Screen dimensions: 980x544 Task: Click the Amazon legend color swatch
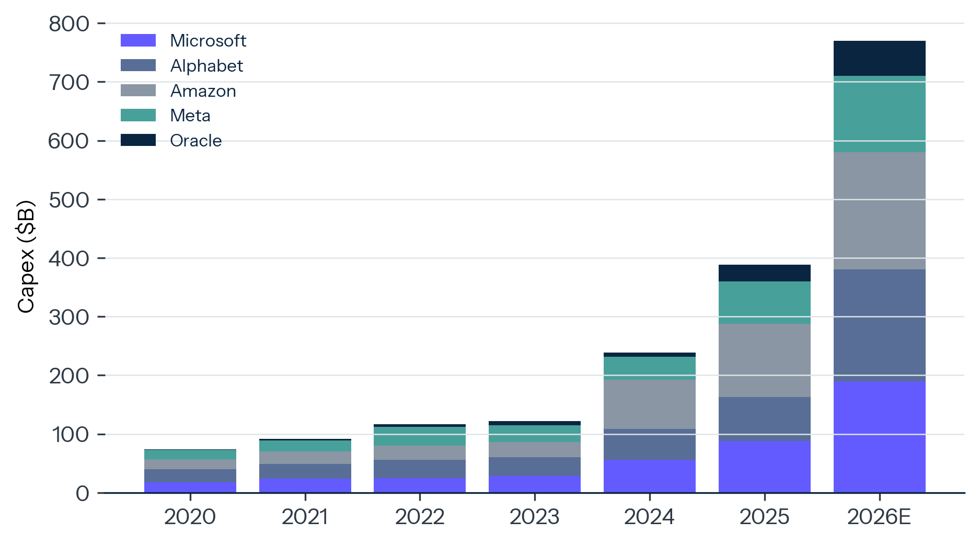[138, 90]
